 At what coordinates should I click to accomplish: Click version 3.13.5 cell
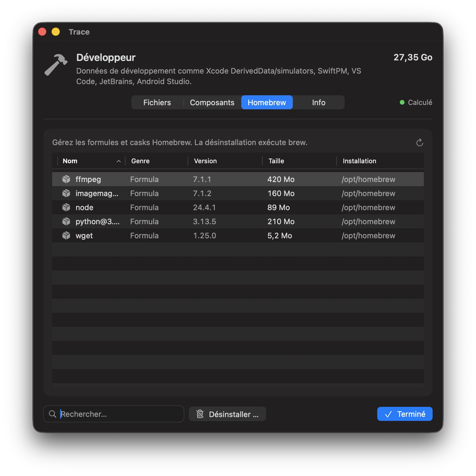[x=205, y=221]
